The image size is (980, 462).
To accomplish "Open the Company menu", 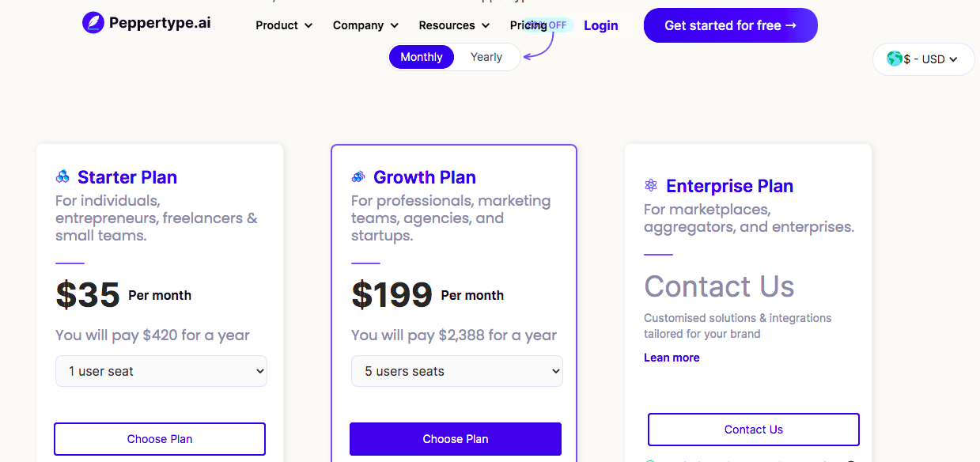I will pyautogui.click(x=365, y=25).
